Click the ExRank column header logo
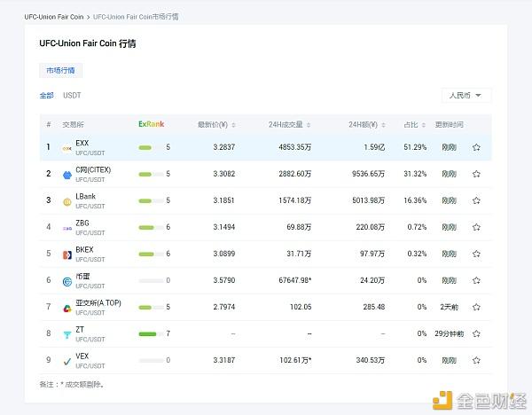The height and width of the screenshot is (415, 532). point(152,124)
